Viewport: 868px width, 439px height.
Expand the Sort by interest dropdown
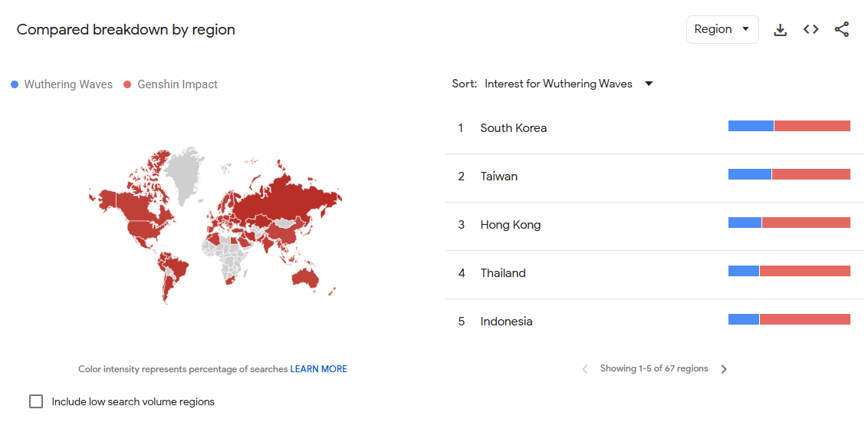click(x=558, y=84)
